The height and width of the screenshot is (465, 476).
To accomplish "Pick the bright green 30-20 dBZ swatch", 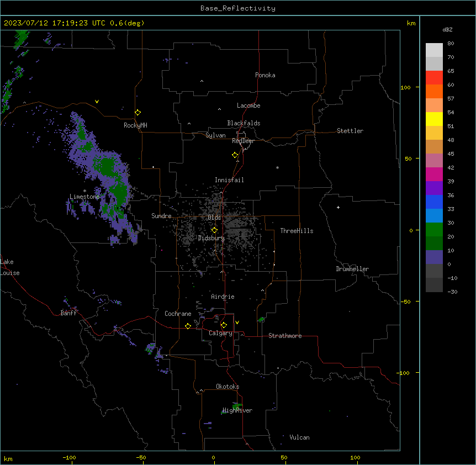I will (x=434, y=230).
